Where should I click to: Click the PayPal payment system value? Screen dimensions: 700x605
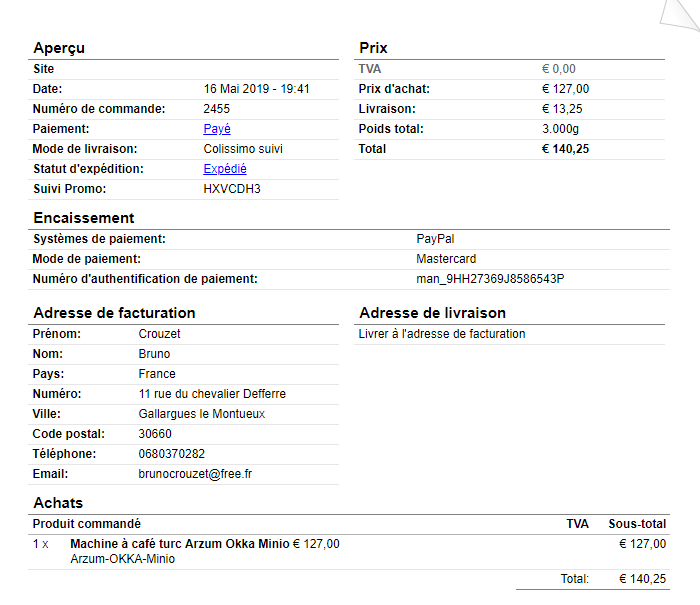(x=435, y=239)
